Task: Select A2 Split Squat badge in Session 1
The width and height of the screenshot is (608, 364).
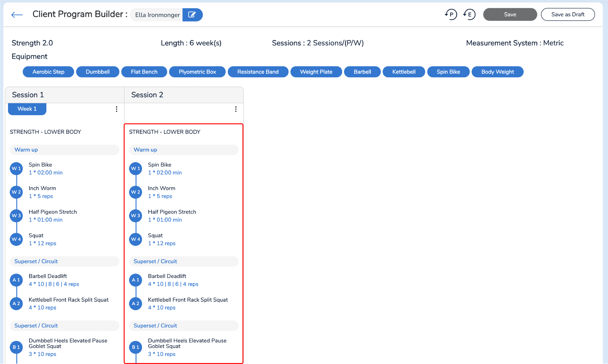Action: [x=16, y=303]
